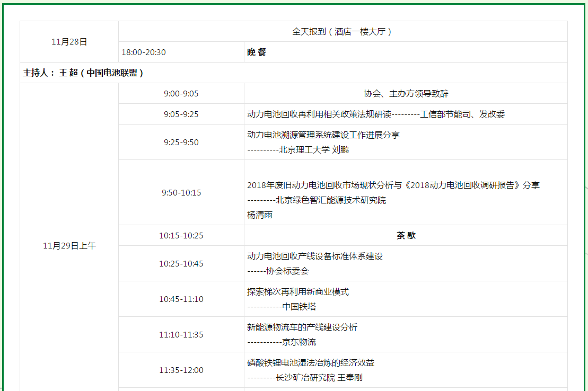Click the 9:50-10:15 time slot
Screen dimensions: 588x391
(x=181, y=192)
